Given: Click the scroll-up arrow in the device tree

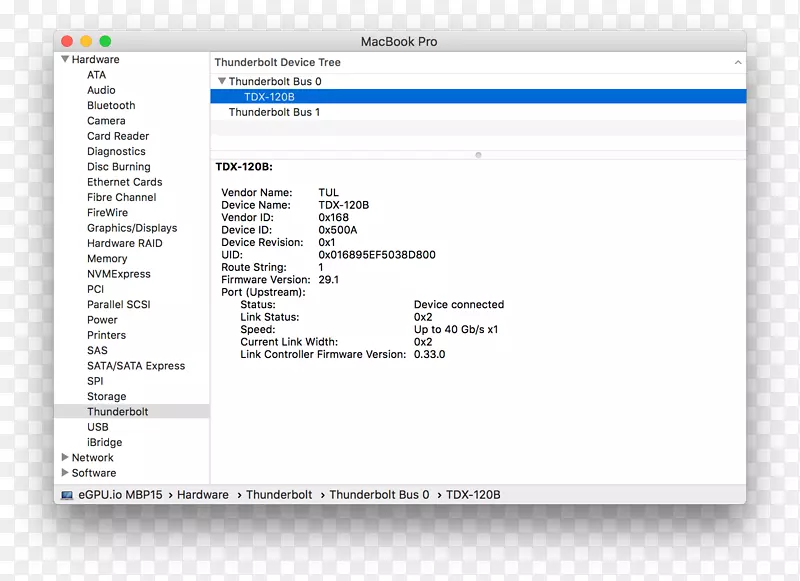Looking at the screenshot, I should click(738, 61).
